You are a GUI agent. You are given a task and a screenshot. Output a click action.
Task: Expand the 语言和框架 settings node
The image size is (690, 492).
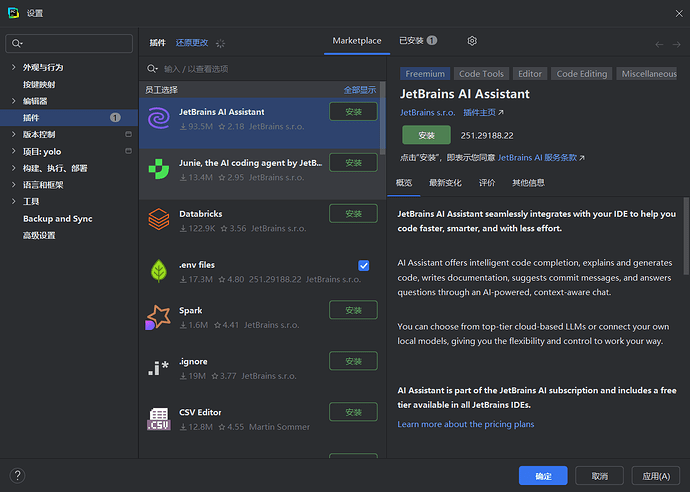pyautogui.click(x=13, y=184)
